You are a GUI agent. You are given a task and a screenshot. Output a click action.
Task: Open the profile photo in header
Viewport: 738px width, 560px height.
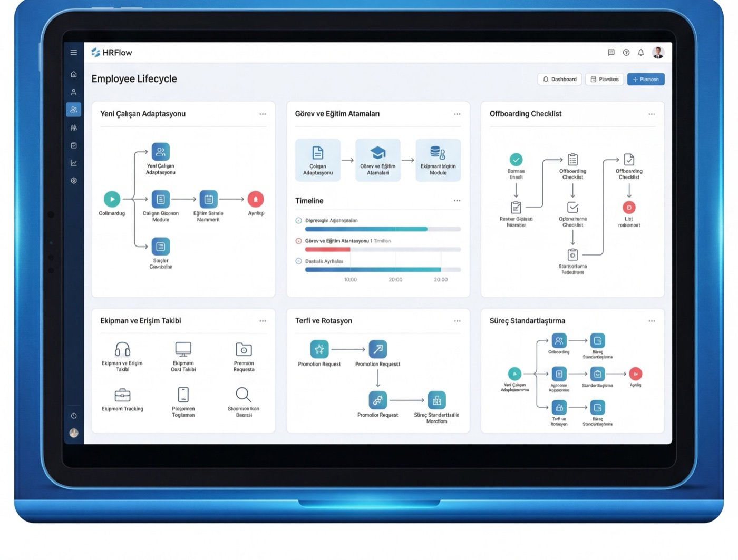tap(658, 52)
